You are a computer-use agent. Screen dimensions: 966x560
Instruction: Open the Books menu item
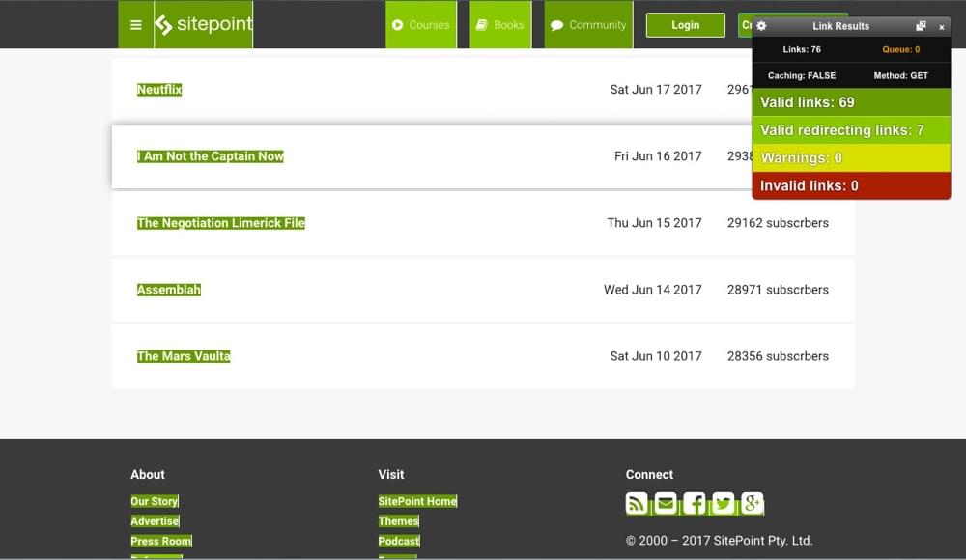pos(500,25)
